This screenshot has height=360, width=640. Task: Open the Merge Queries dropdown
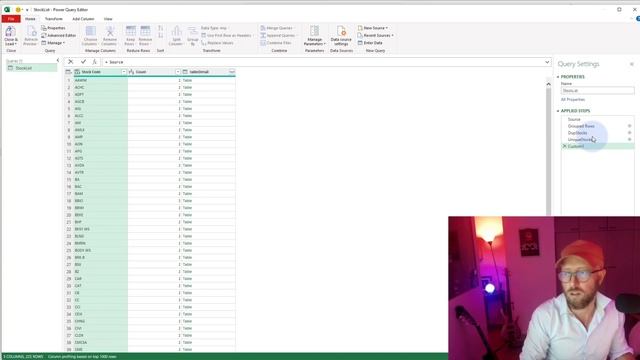[277, 28]
